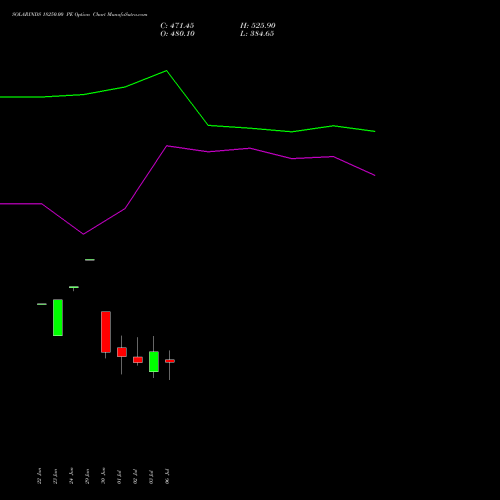The image size is (500, 500).
Task: Click the large red candle for 30 Jun
Action: (x=106, y=332)
